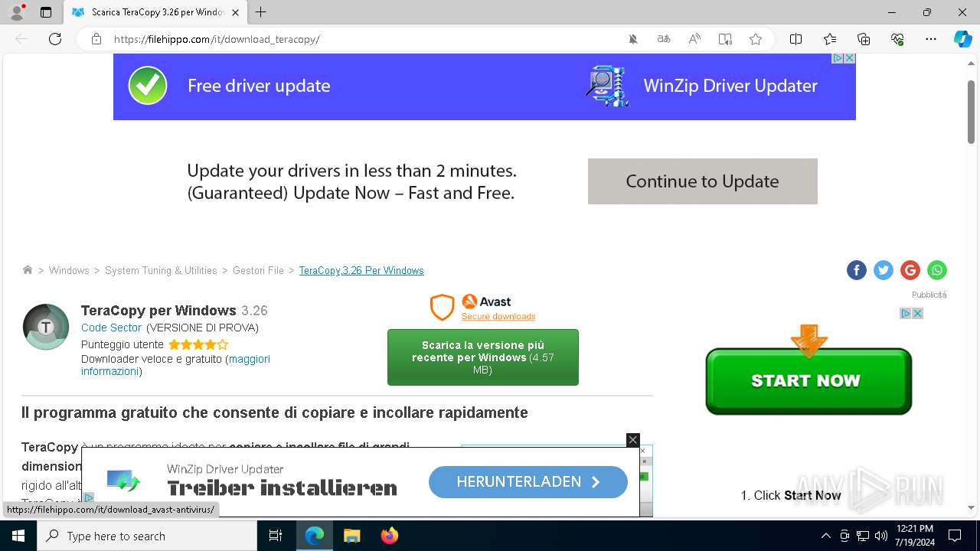Share on Twitter
This screenshot has height=551, width=980.
pos(884,270)
